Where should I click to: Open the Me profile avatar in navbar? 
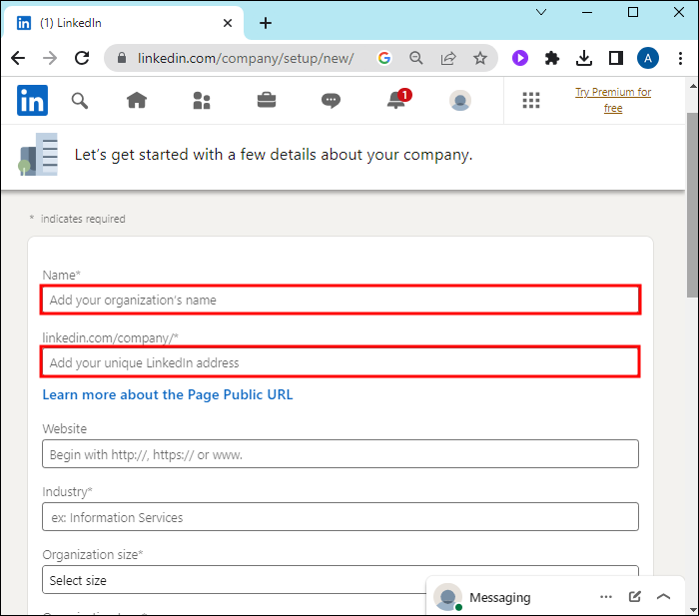point(460,100)
